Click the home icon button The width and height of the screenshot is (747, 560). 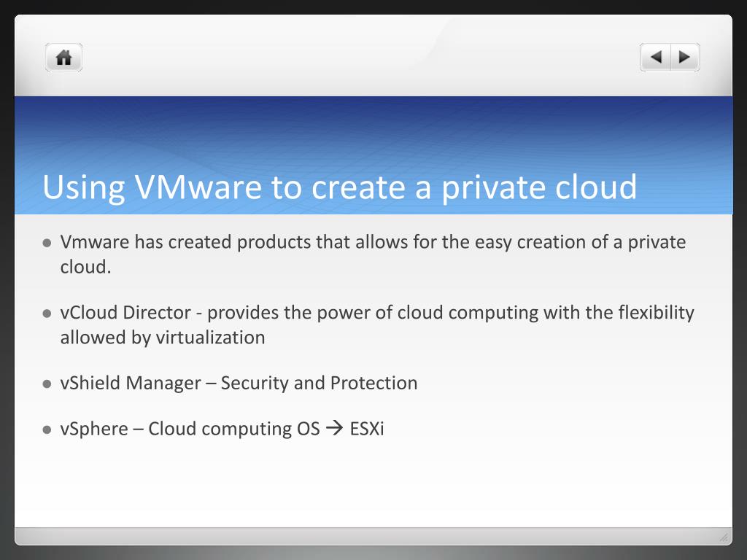pyautogui.click(x=64, y=58)
